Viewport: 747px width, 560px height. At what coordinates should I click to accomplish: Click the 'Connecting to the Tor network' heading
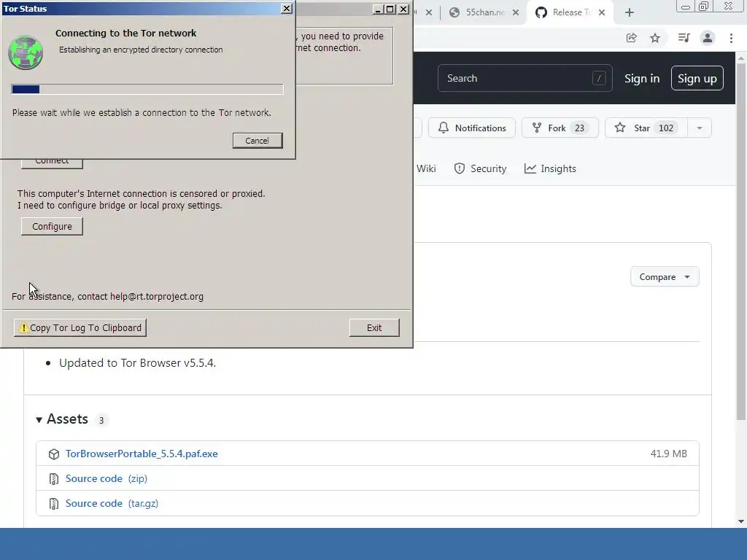pos(125,33)
